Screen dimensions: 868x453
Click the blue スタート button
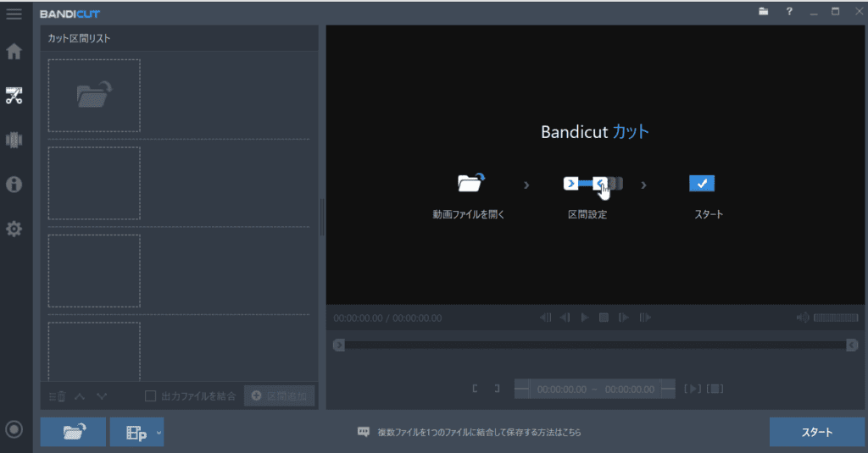(x=816, y=432)
